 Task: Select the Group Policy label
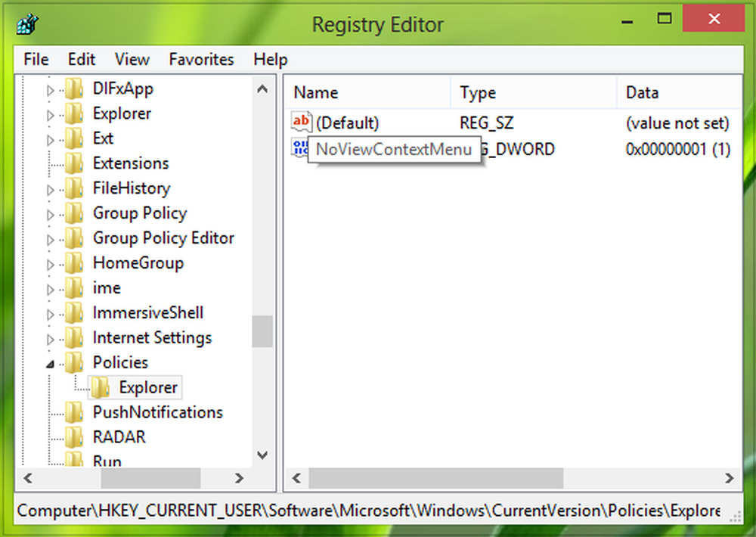140,213
